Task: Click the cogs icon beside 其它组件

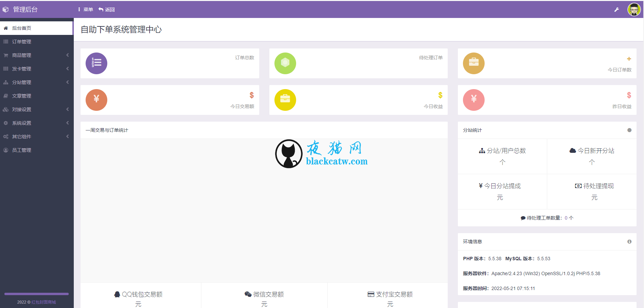Action: coord(6,137)
